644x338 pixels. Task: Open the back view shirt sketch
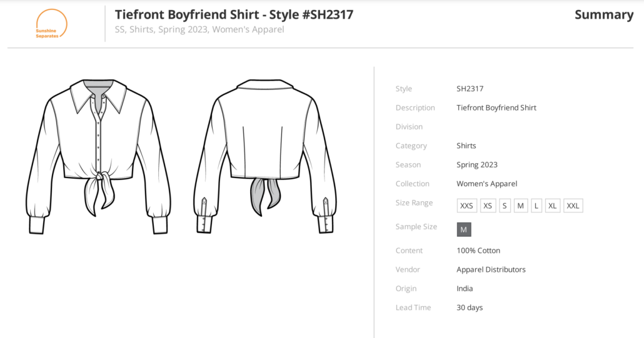click(x=264, y=156)
